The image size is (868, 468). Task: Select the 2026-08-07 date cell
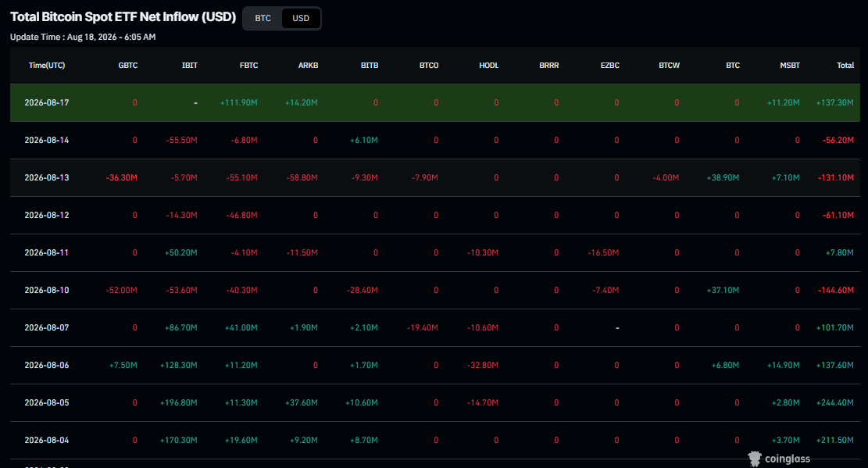pyautogui.click(x=47, y=328)
